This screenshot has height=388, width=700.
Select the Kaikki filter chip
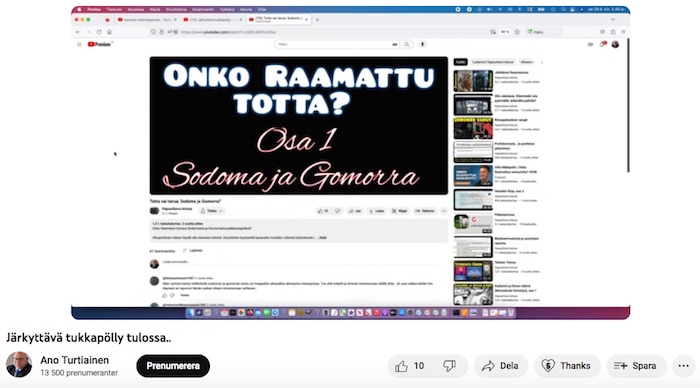tap(460, 62)
